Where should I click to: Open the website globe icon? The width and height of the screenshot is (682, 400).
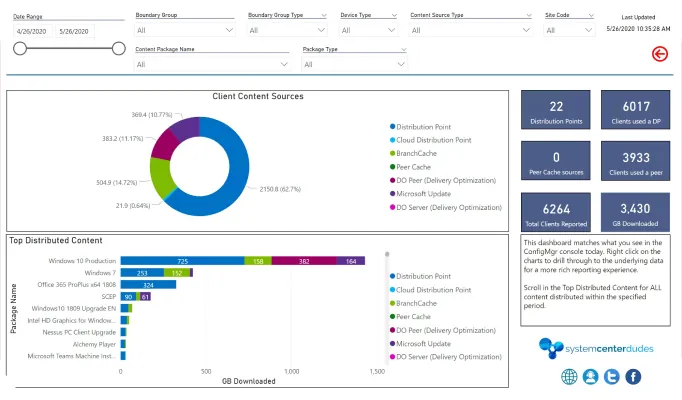tap(569, 377)
